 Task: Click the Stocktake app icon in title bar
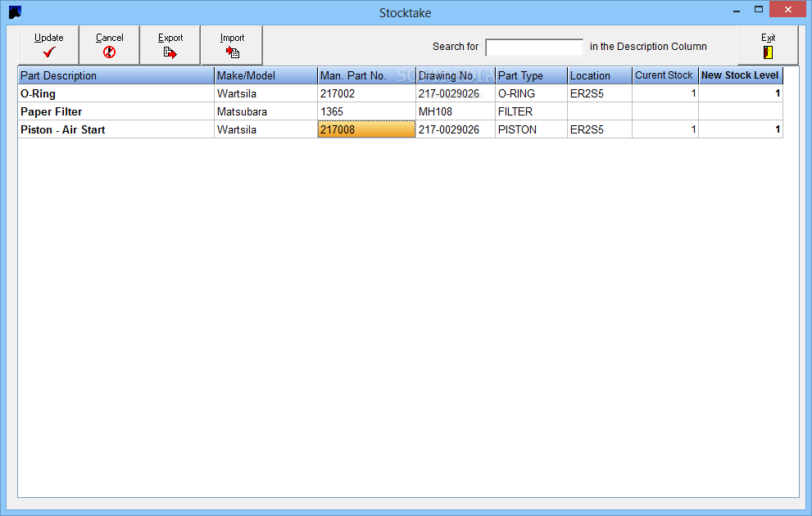(x=15, y=12)
